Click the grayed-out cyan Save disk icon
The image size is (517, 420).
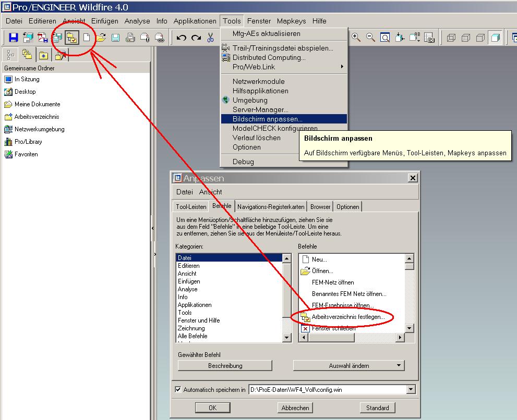[115, 38]
